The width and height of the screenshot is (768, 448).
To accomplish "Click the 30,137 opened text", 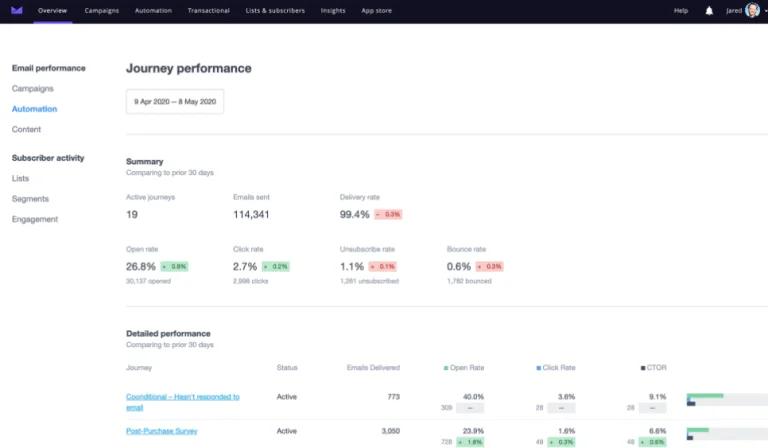I will coord(148,281).
